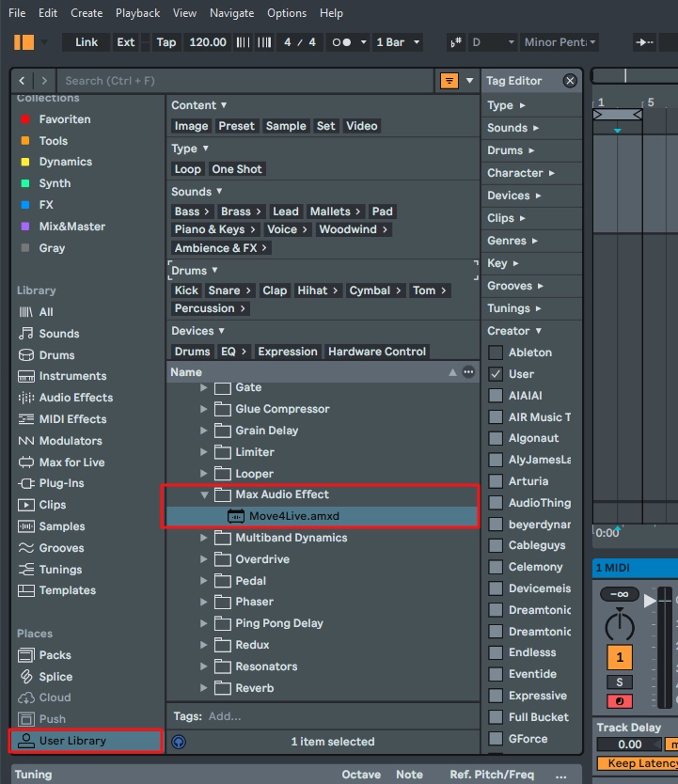Viewport: 678px width, 784px height.
Task: Click the Tap tempo button
Action: point(166,42)
